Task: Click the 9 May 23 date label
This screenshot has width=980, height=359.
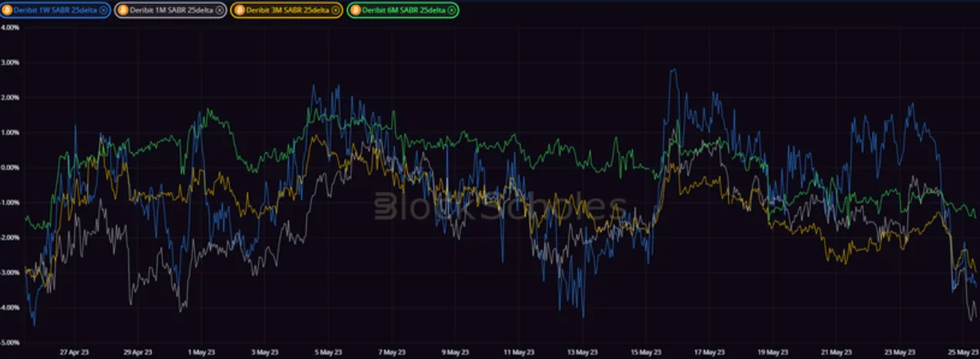Action: click(x=455, y=350)
